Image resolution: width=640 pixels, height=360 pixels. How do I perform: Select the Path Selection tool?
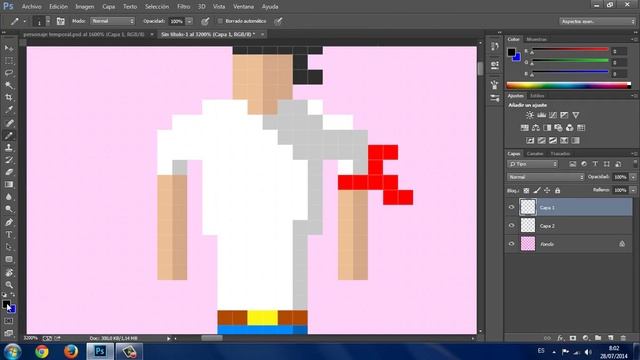[x=9, y=247]
